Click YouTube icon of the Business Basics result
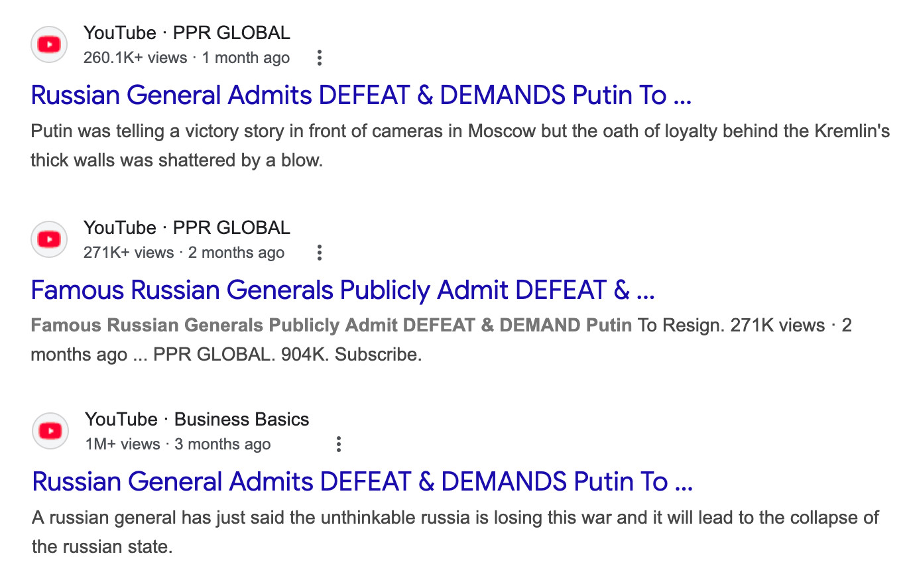Viewport: 907px width, 588px height. (50, 431)
